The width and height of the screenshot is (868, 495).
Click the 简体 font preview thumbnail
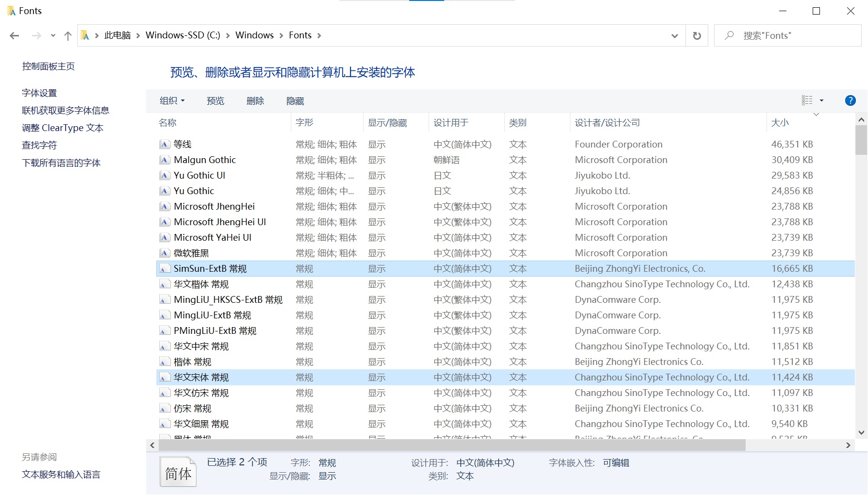click(178, 472)
